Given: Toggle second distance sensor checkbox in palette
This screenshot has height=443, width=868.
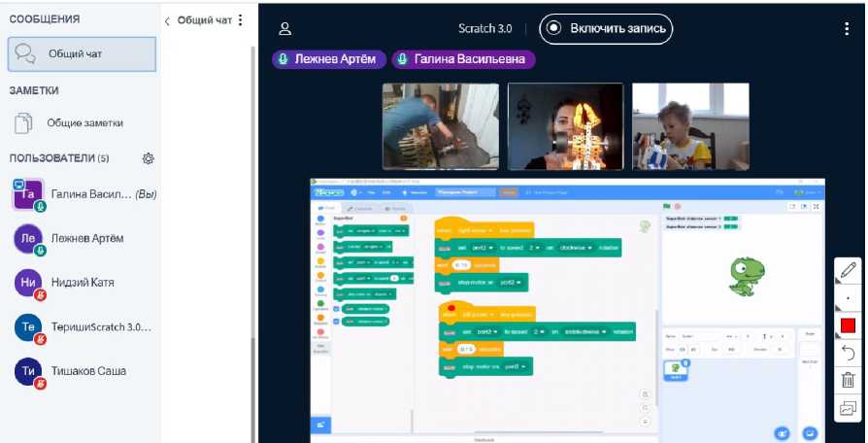Looking at the screenshot, I should tap(337, 322).
